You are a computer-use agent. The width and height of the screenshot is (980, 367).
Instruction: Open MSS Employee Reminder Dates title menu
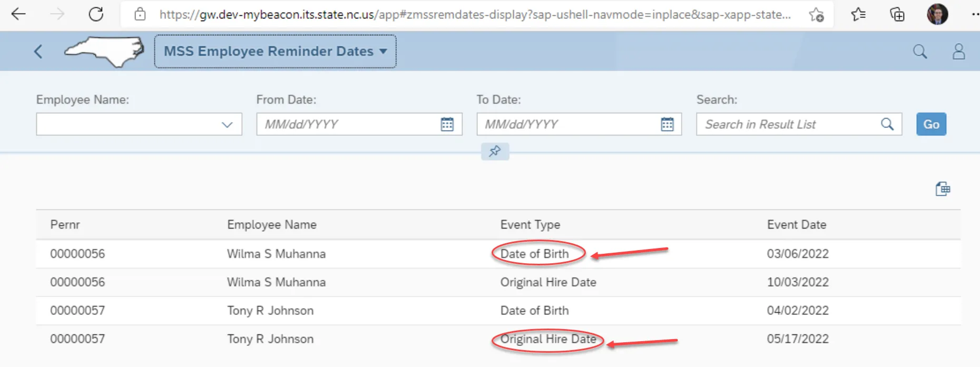[x=275, y=52]
